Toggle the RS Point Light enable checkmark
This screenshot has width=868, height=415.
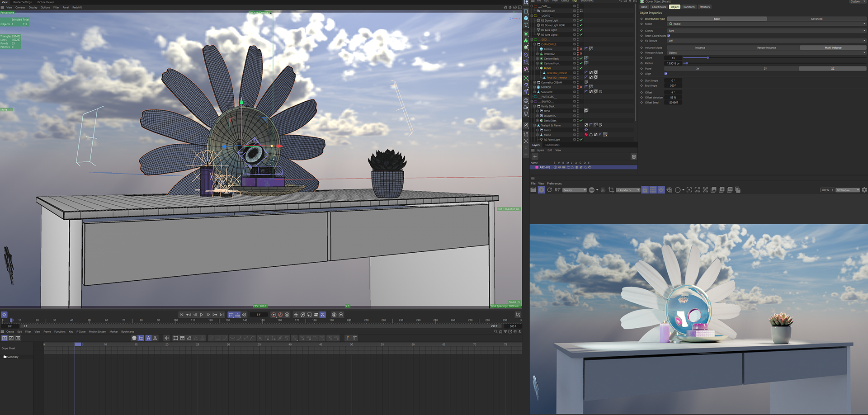[x=581, y=139]
